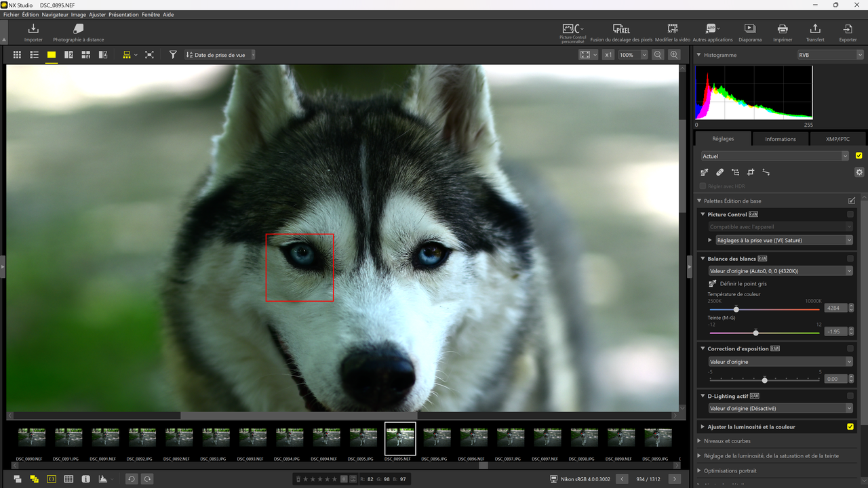Open the filter funnel icon
The height and width of the screenshot is (488, 868).
pyautogui.click(x=173, y=55)
